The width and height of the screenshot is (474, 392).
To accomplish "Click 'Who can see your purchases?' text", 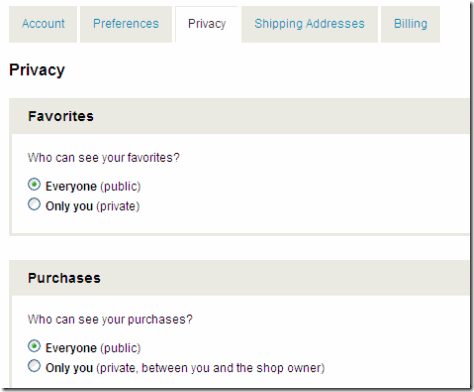I will (x=110, y=320).
